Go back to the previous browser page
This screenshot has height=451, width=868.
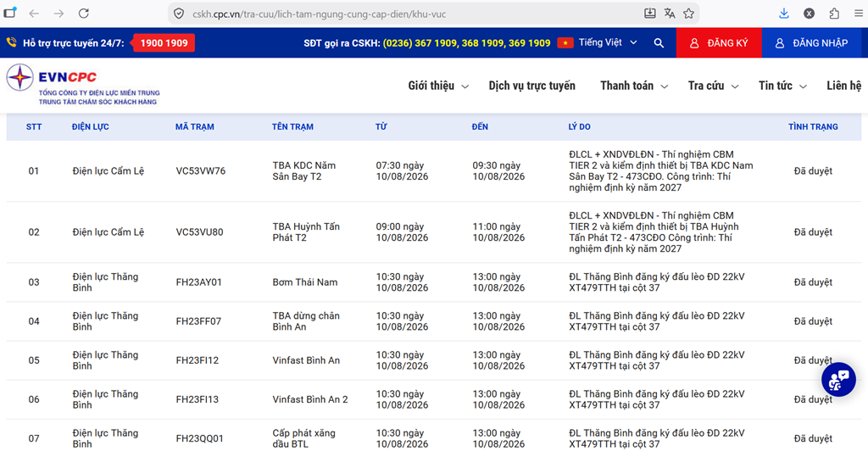[x=34, y=14]
